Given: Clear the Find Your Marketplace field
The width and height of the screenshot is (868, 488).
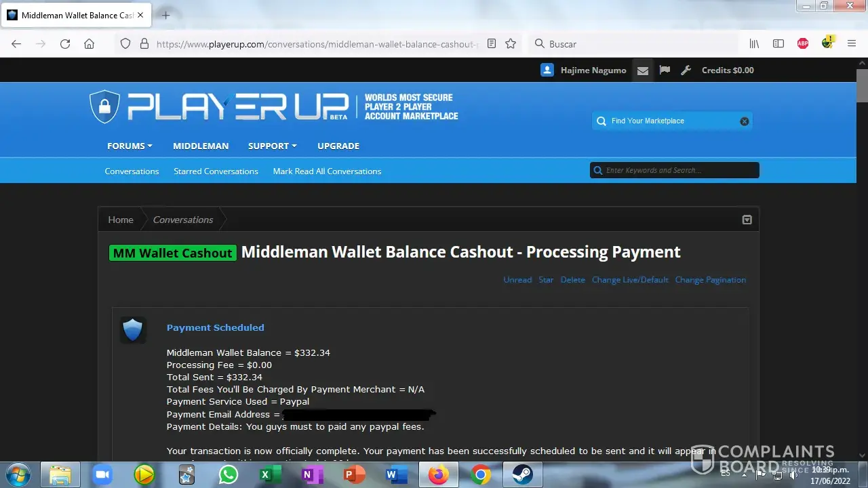Looking at the screenshot, I should 745,121.
